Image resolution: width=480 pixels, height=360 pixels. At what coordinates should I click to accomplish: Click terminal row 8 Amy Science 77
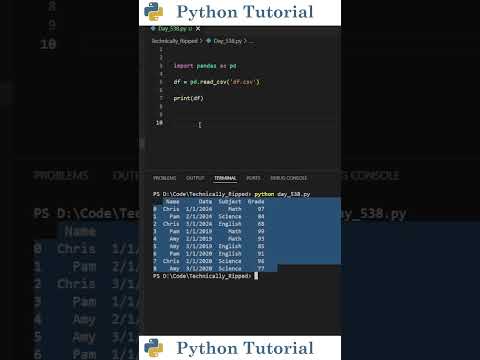tap(209, 268)
